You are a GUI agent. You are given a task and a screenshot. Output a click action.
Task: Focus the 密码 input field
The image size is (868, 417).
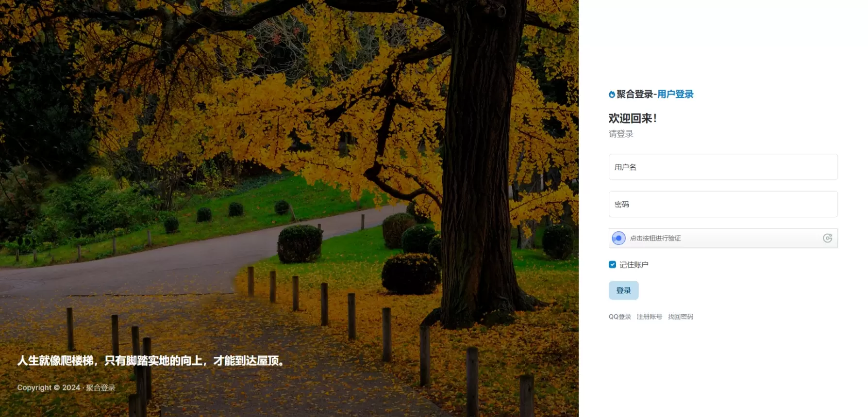(x=723, y=204)
